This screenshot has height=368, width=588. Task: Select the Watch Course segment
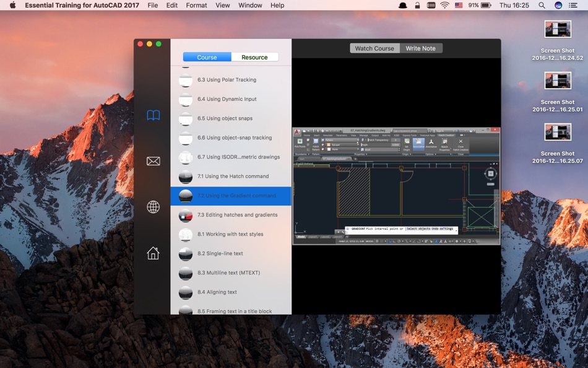[x=374, y=48]
